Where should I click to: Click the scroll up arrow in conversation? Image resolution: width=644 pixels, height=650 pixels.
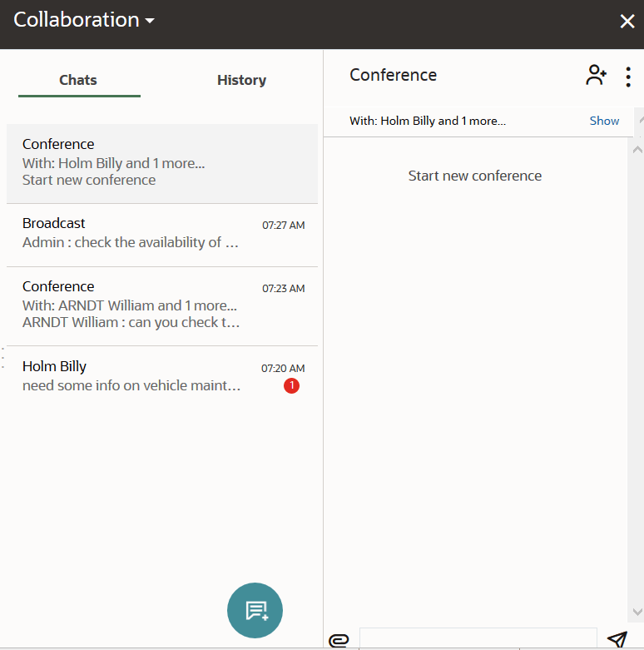[x=637, y=150]
